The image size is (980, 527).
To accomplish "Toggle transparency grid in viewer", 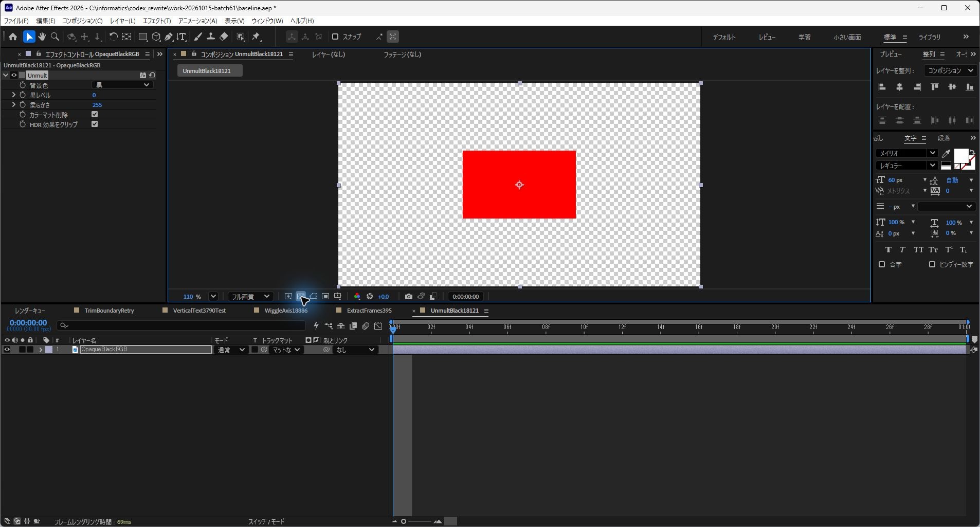I will pos(301,297).
